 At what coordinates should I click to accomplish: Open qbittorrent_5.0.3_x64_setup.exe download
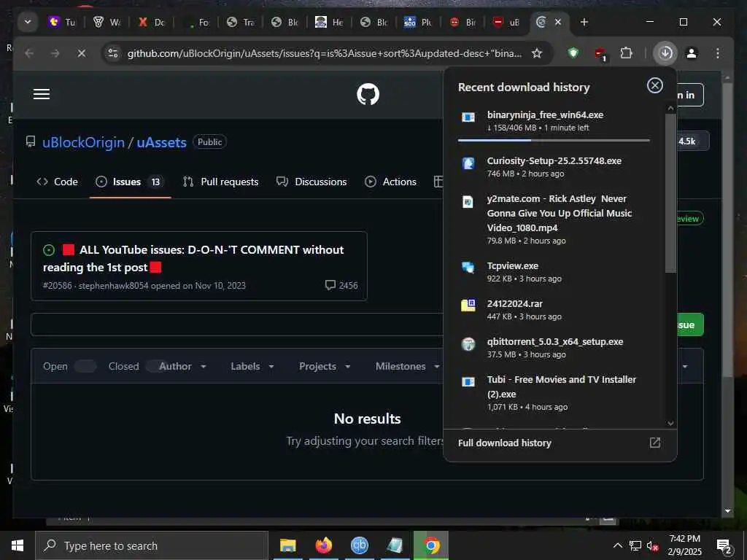[554, 348]
